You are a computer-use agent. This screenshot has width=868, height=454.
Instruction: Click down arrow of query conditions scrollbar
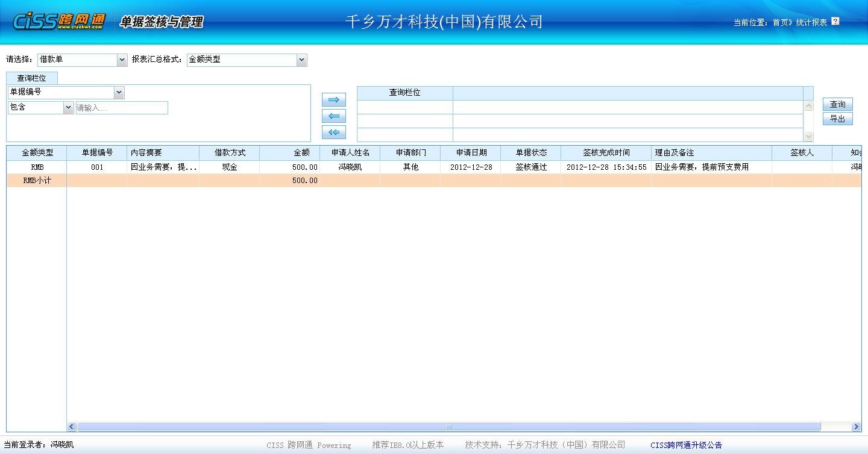coord(808,137)
